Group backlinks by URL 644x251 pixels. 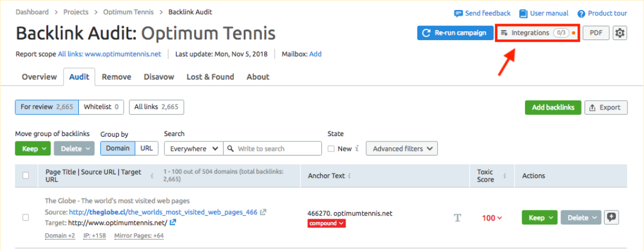coord(147,148)
